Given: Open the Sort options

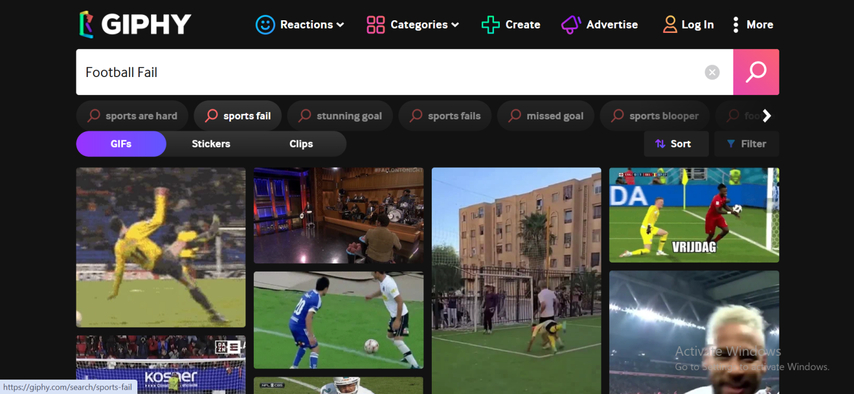Looking at the screenshot, I should pyautogui.click(x=676, y=144).
